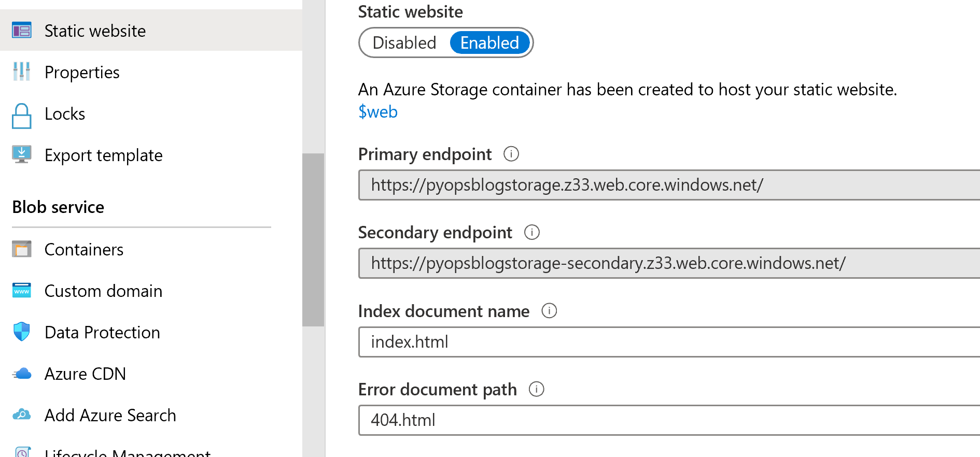Click the Index document name field

[669, 342]
